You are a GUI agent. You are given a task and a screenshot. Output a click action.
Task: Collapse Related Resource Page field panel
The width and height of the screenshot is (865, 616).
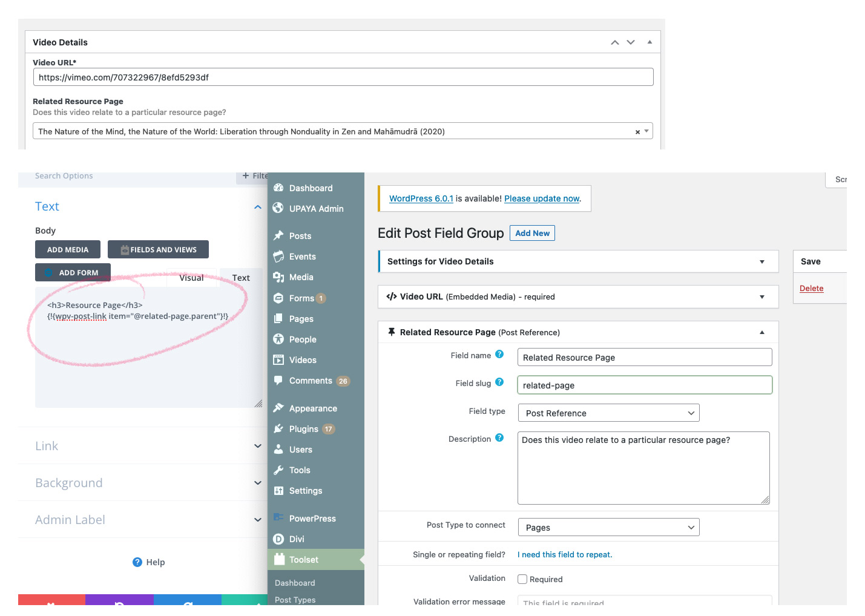pyautogui.click(x=762, y=332)
